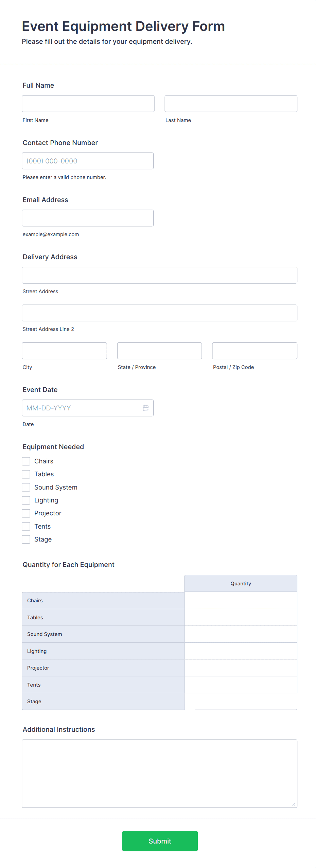Grab the text area resize handle
Image resolution: width=316 pixels, height=868 pixels.
[x=294, y=804]
